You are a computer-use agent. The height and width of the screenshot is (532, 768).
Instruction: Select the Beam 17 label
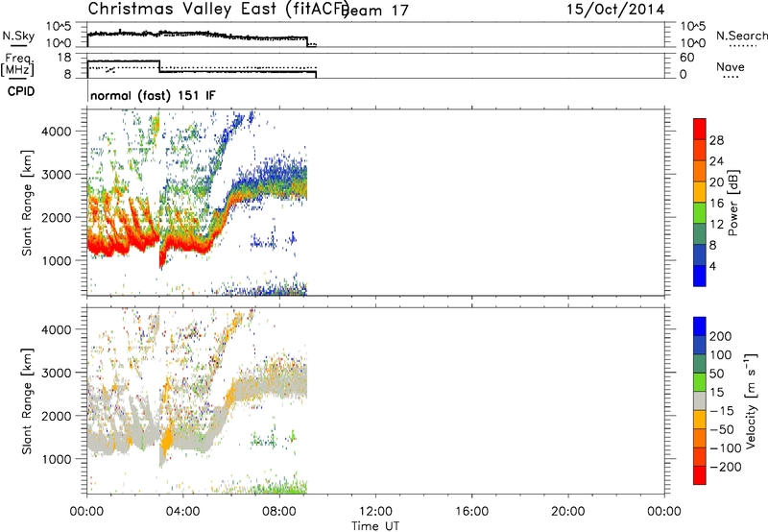click(x=374, y=11)
